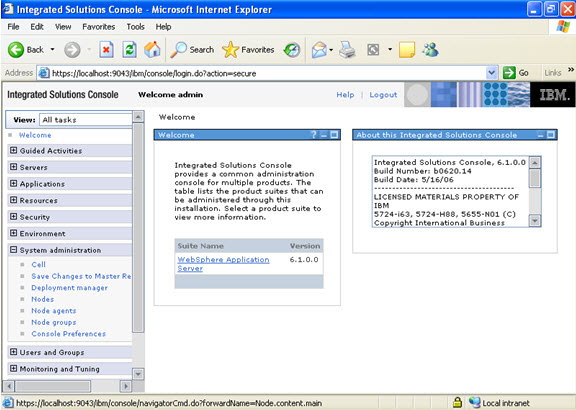The height and width of the screenshot is (410, 576).
Task: Expand the Links toolbar chevron
Action: (570, 70)
